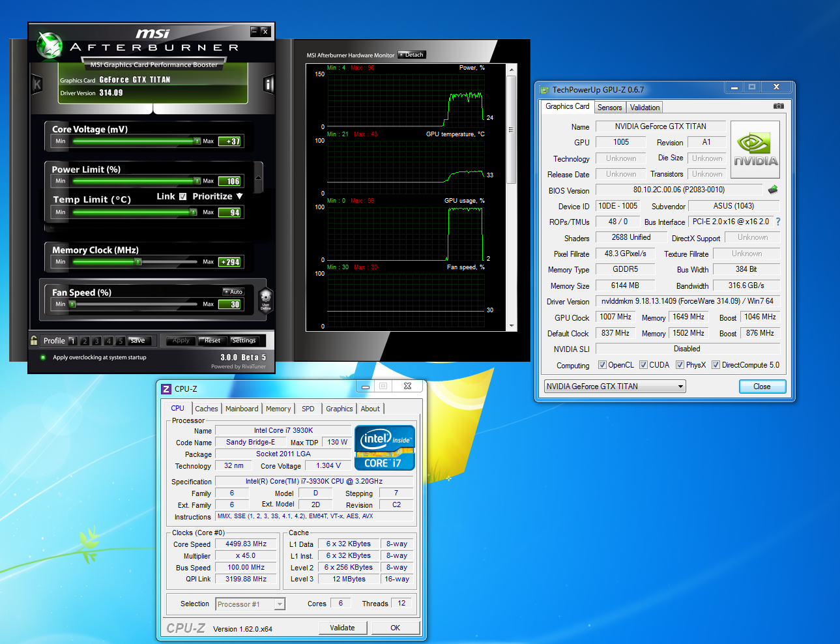This screenshot has height=644, width=840.
Task: Click the Power Limit slider handle
Action: [x=197, y=181]
